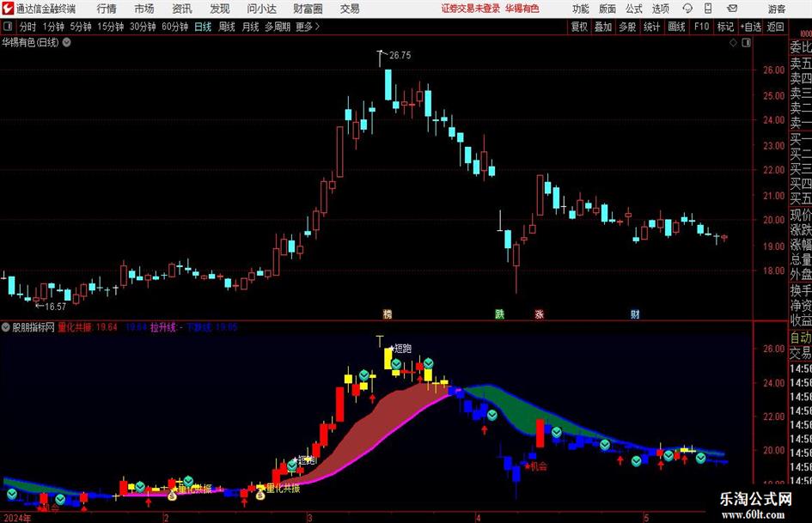812x523 pixels.
Task: Open the mail envelope icon
Action: coord(732,9)
